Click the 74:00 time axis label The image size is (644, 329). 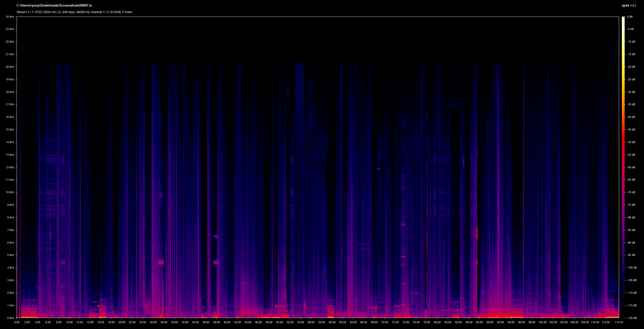(406, 322)
